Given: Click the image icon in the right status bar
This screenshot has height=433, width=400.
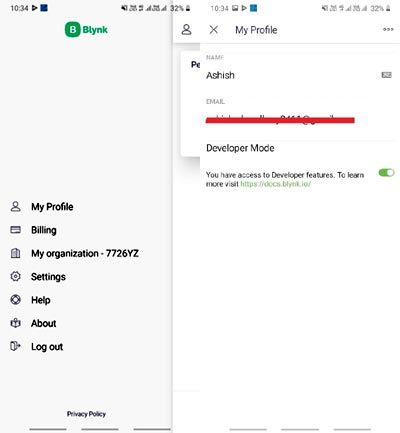Looking at the screenshot, I should click(235, 8).
